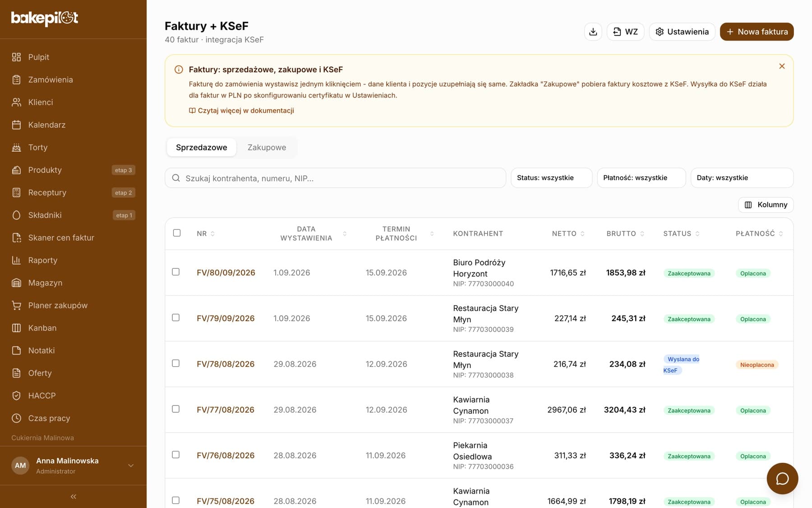
Task: Click the WZ button
Action: pos(625,32)
